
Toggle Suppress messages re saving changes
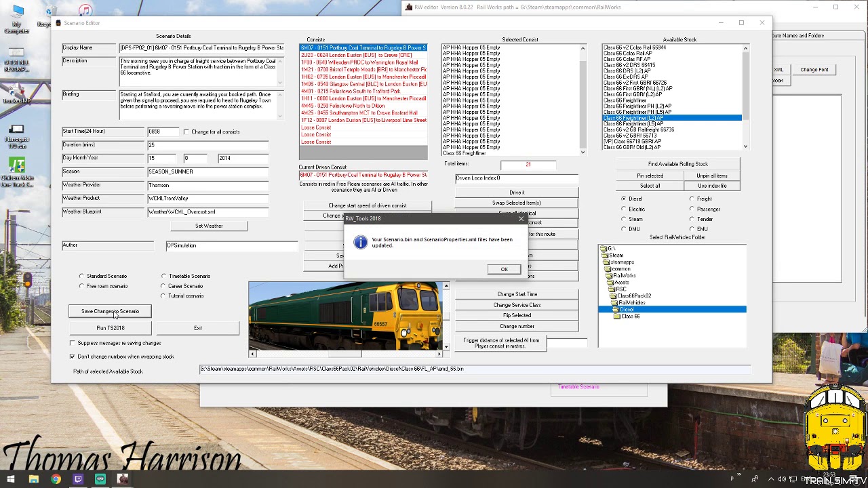[73, 343]
